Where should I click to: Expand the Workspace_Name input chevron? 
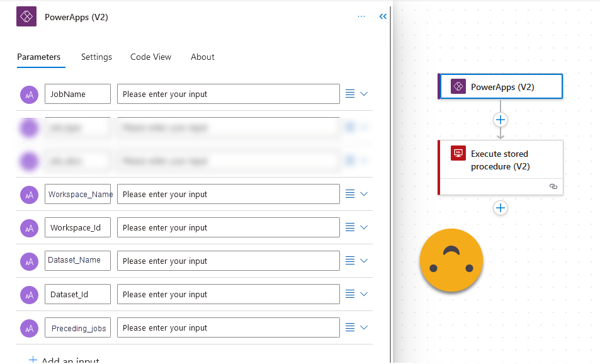364,194
